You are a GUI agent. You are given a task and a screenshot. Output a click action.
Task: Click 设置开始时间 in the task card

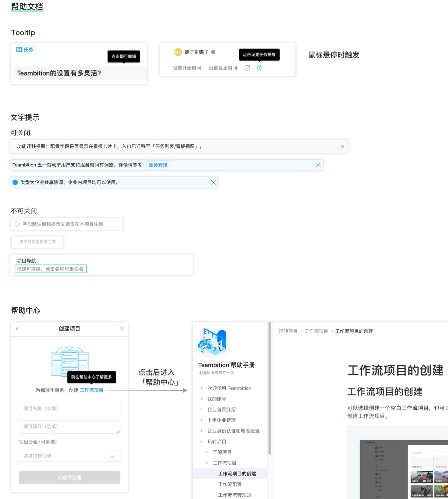(x=187, y=68)
